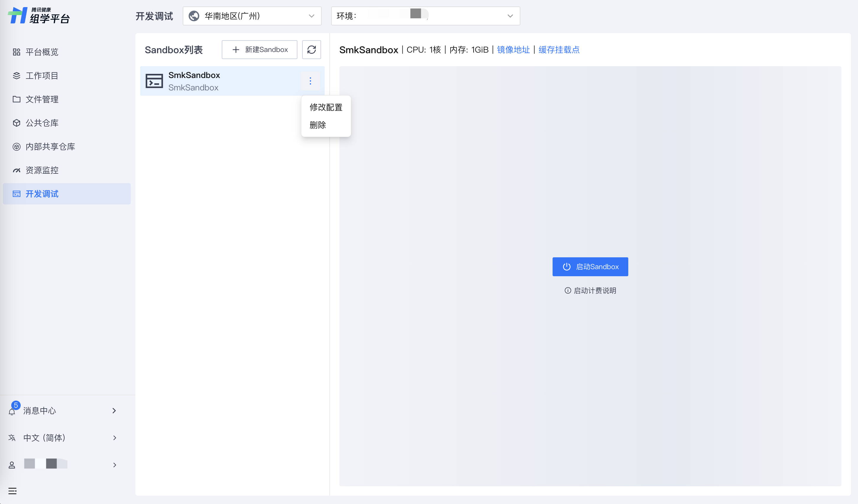The image size is (858, 504).
Task: Click the 平台概览 grid icon
Action: (16, 52)
